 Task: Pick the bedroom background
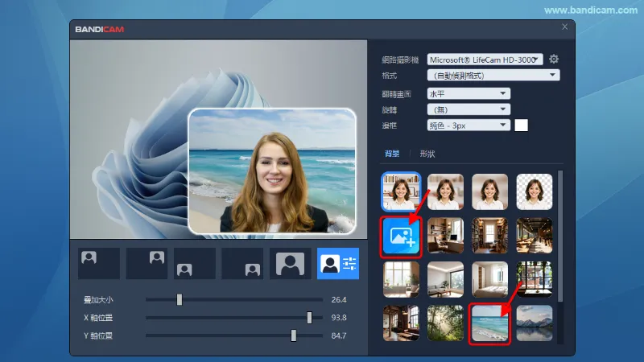tap(490, 279)
